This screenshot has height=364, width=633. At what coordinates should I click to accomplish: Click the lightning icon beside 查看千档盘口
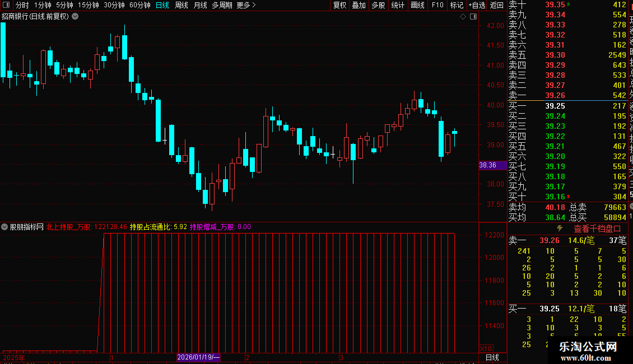560,228
